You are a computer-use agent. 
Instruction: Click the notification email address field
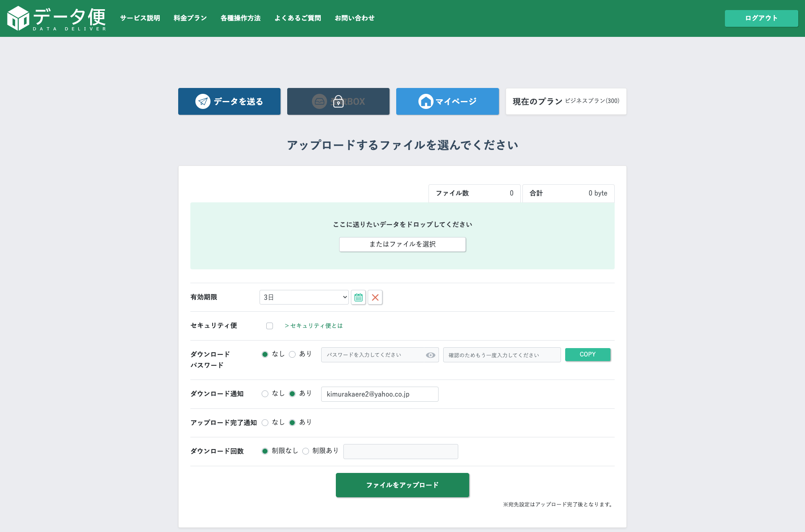tap(379, 394)
